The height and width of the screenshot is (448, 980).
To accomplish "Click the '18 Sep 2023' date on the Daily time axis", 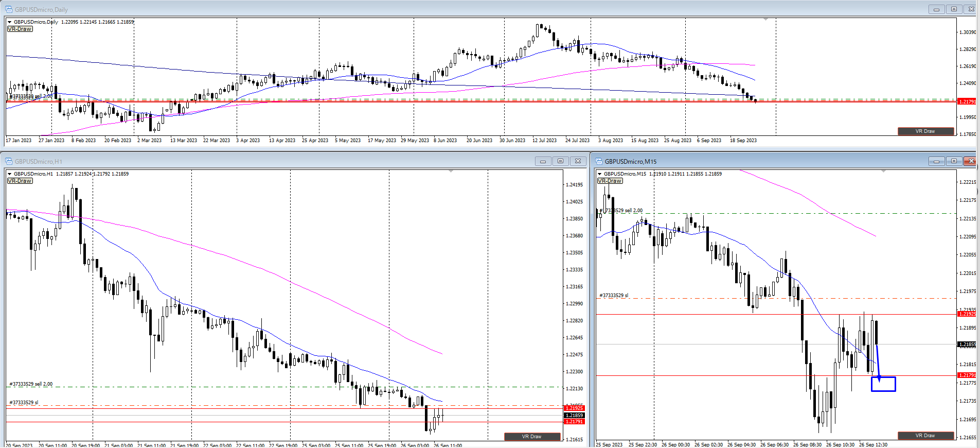I will click(x=743, y=141).
